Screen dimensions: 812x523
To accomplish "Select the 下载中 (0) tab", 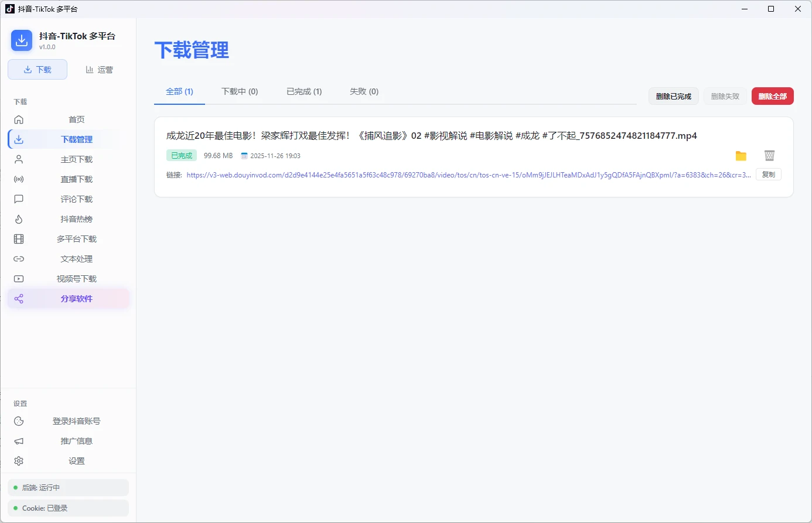I will pos(240,91).
